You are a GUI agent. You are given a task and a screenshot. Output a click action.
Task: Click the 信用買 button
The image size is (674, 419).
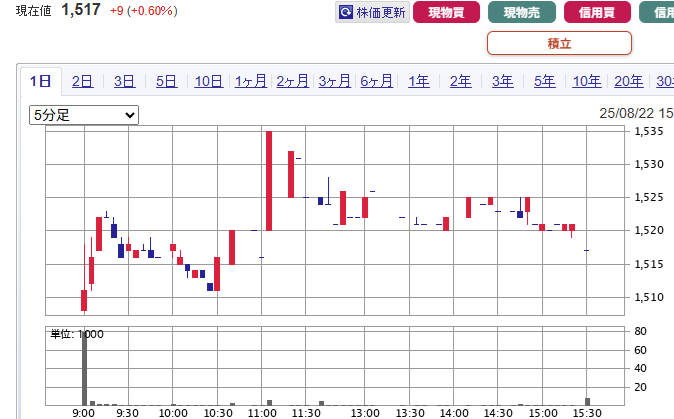[597, 12]
